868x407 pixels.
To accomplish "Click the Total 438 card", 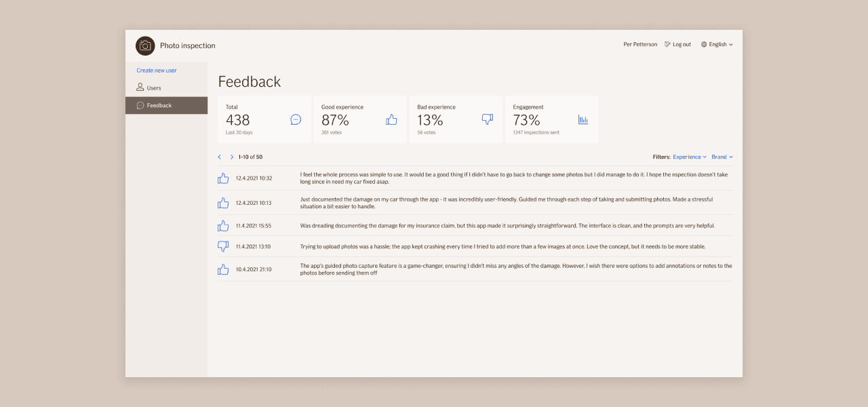I will coord(264,119).
